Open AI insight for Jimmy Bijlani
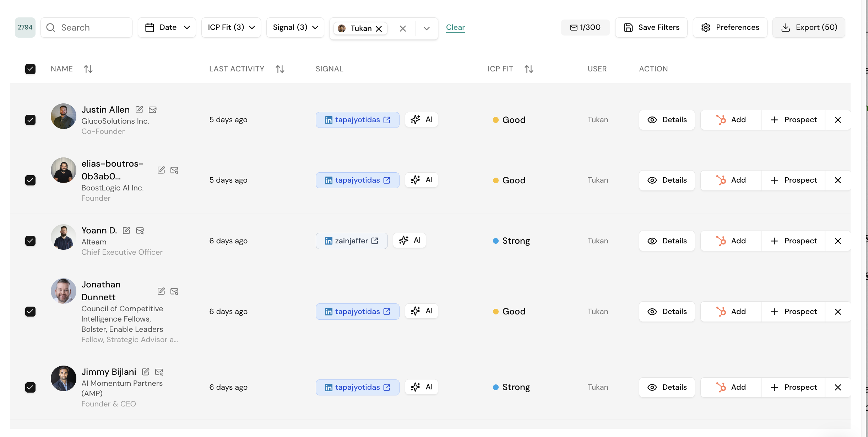 (422, 387)
